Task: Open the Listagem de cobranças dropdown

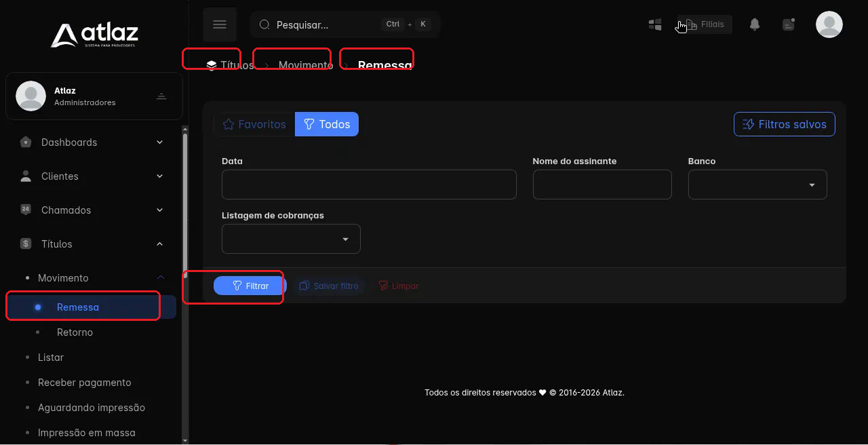Action: pyautogui.click(x=291, y=239)
